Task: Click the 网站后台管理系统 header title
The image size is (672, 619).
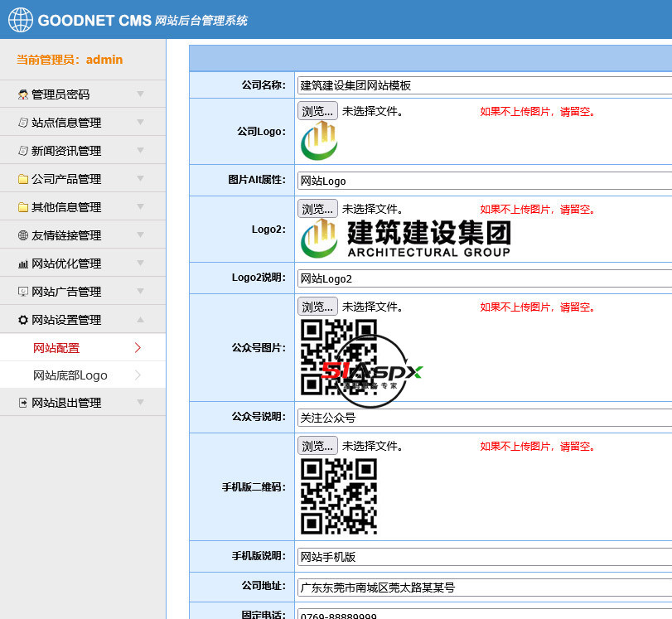Action: tap(201, 20)
